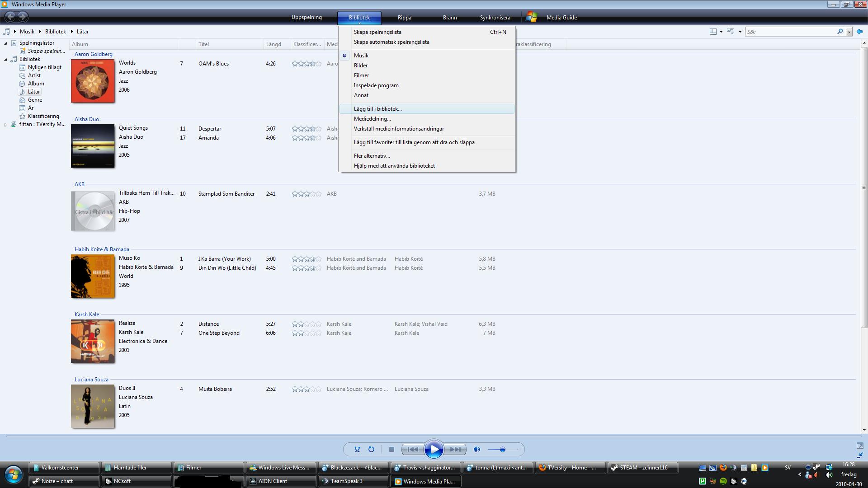
Task: Click the back navigation arrow
Action: tap(10, 17)
